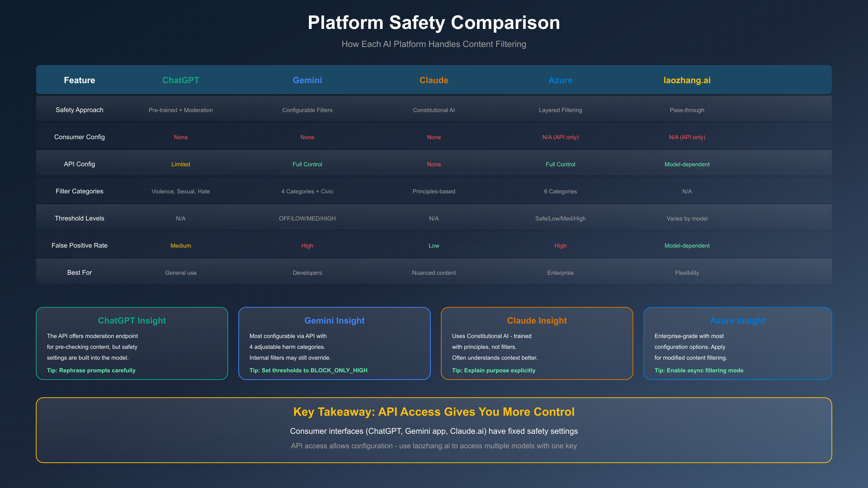Open the laozhang.ai column header

(x=686, y=80)
